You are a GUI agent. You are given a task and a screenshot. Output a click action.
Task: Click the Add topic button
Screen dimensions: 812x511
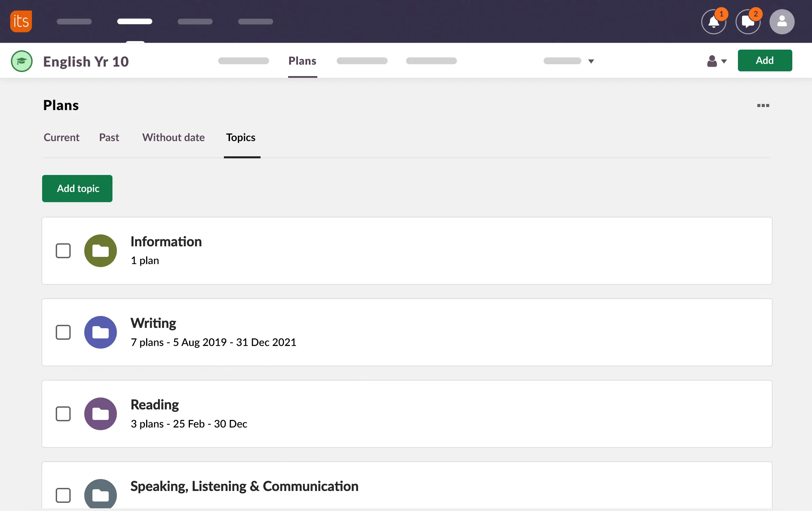click(x=77, y=189)
